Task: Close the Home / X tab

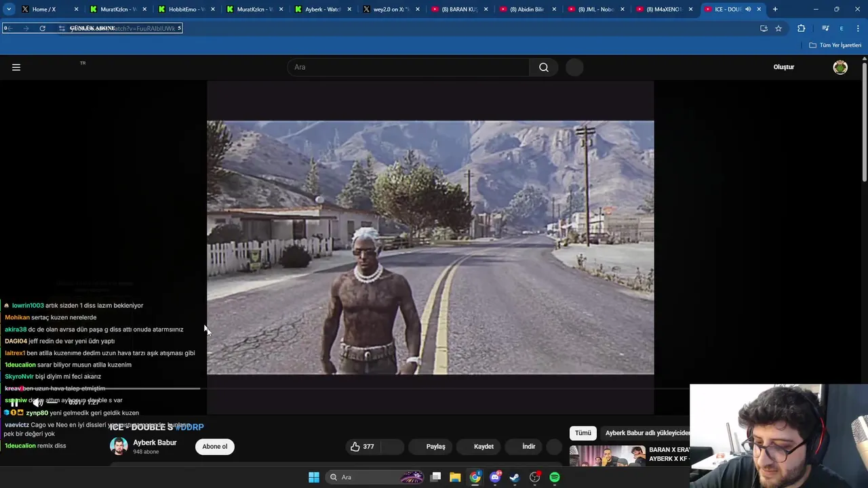Action: click(x=76, y=9)
